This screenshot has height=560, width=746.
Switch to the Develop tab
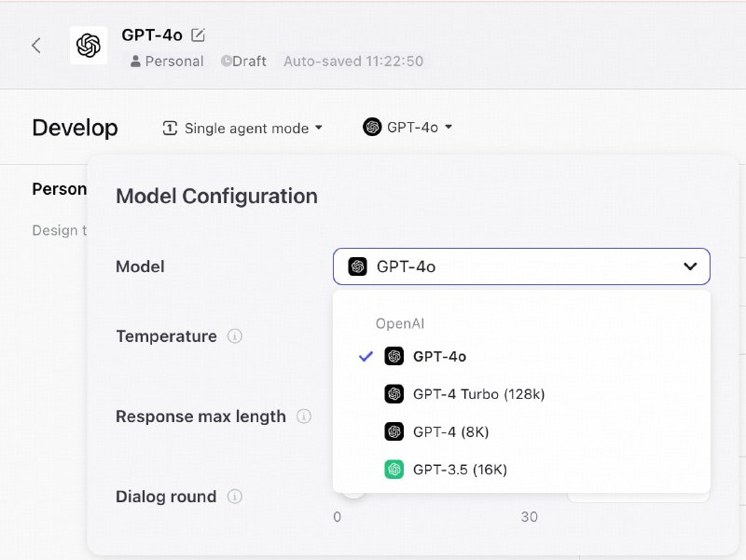coord(75,128)
